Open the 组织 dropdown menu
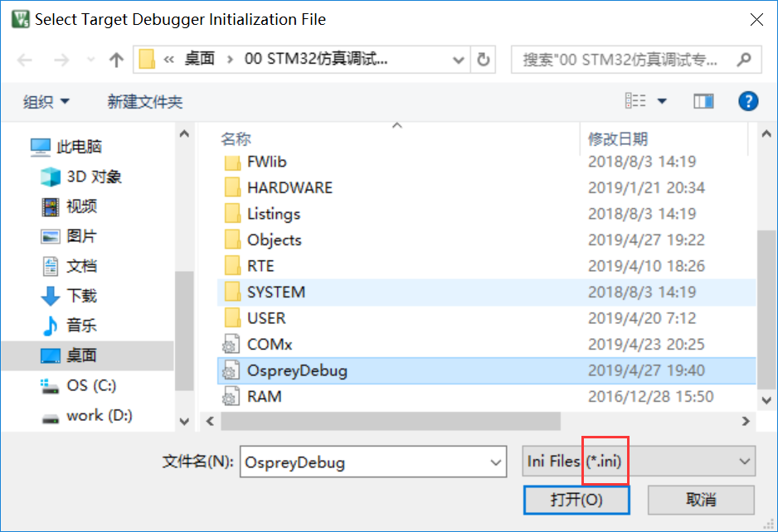Image resolution: width=778 pixels, height=532 pixels. pos(40,100)
